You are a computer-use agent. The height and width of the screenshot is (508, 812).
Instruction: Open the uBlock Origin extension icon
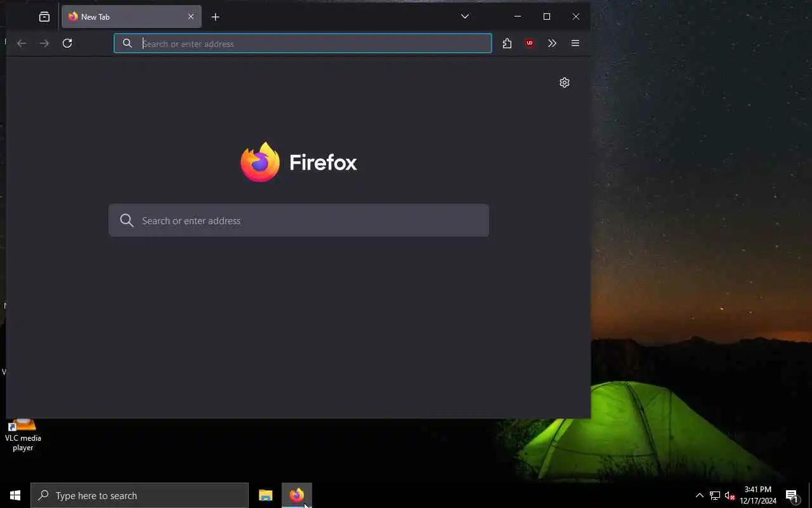[530, 43]
